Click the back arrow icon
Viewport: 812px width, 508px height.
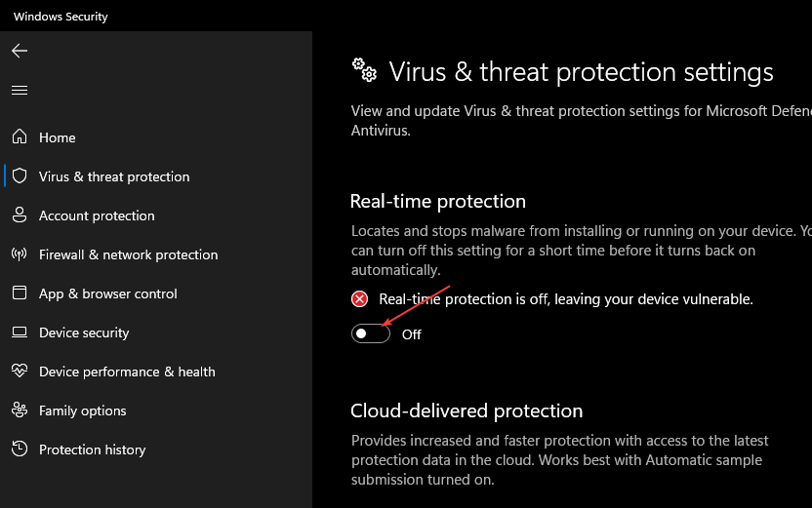(x=20, y=51)
